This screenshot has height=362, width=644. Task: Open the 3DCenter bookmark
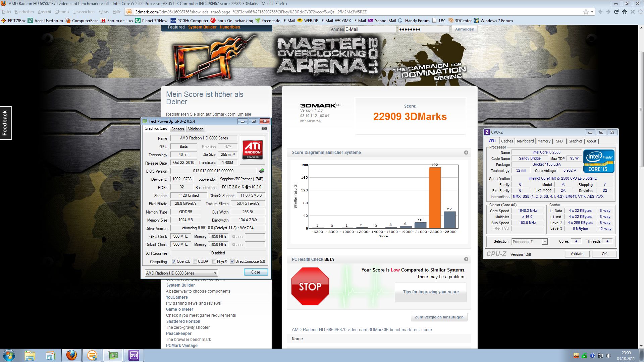tap(460, 20)
